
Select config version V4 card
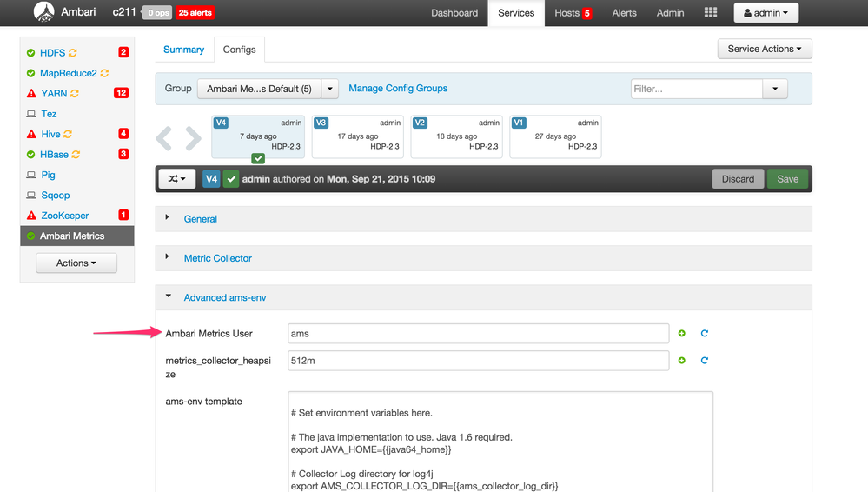point(258,136)
